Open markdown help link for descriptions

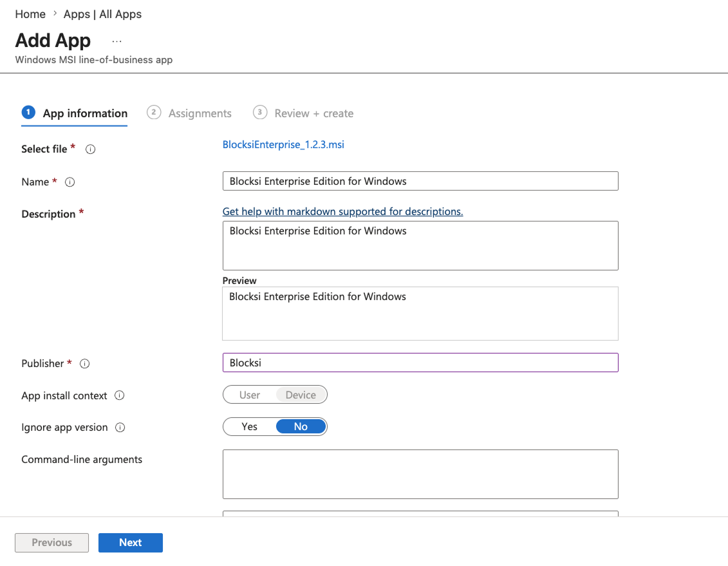point(342,211)
